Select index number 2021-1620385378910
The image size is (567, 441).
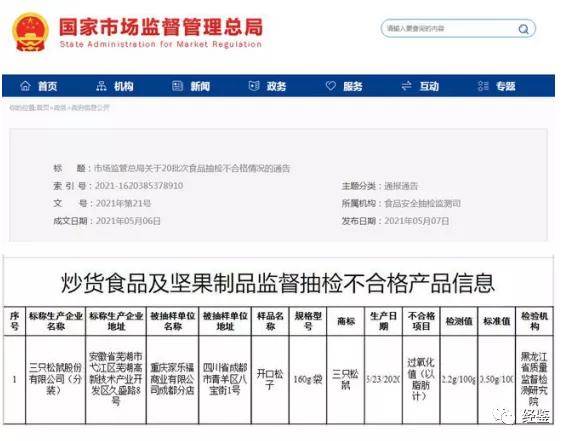[x=139, y=186]
